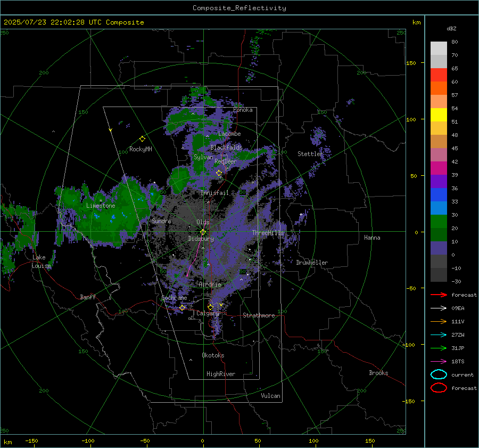Click the Limestone label
The width and height of the screenshot is (479, 448).
pyautogui.click(x=101, y=206)
